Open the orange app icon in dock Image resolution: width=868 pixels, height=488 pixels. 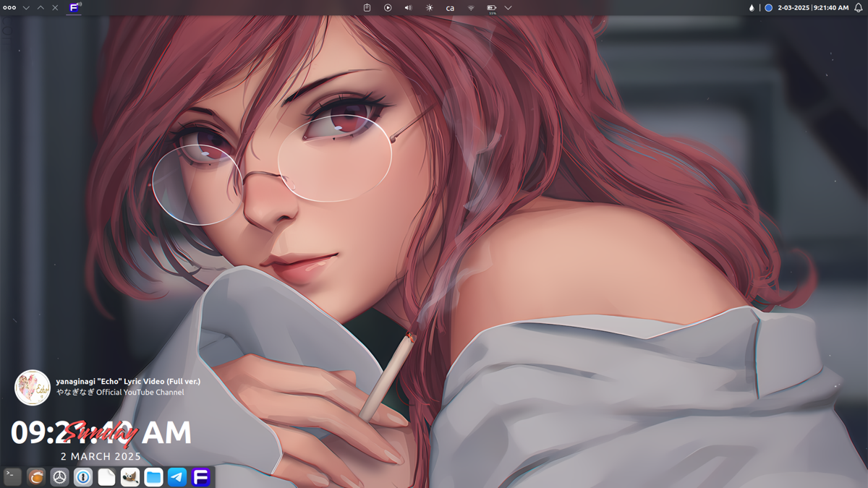click(x=36, y=476)
